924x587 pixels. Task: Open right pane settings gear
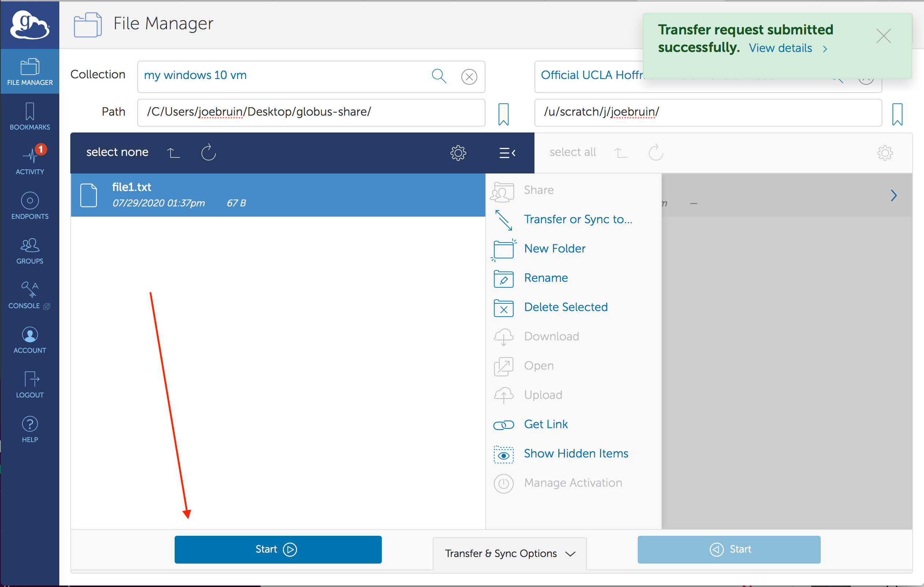[x=885, y=153]
